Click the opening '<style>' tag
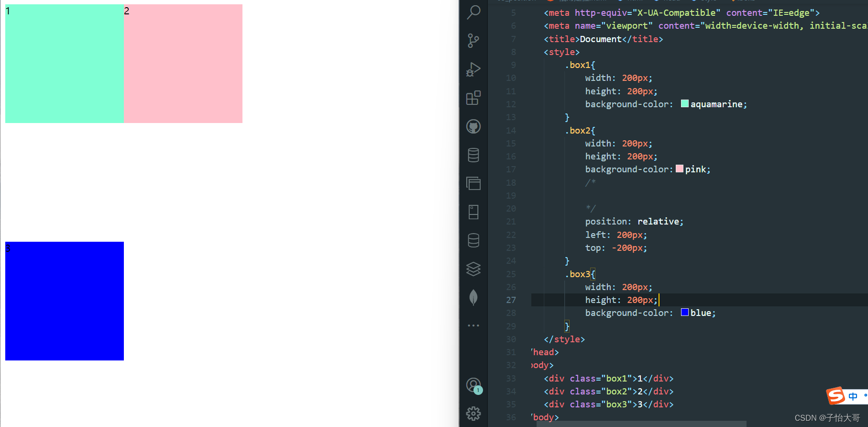868x427 pixels. click(561, 52)
